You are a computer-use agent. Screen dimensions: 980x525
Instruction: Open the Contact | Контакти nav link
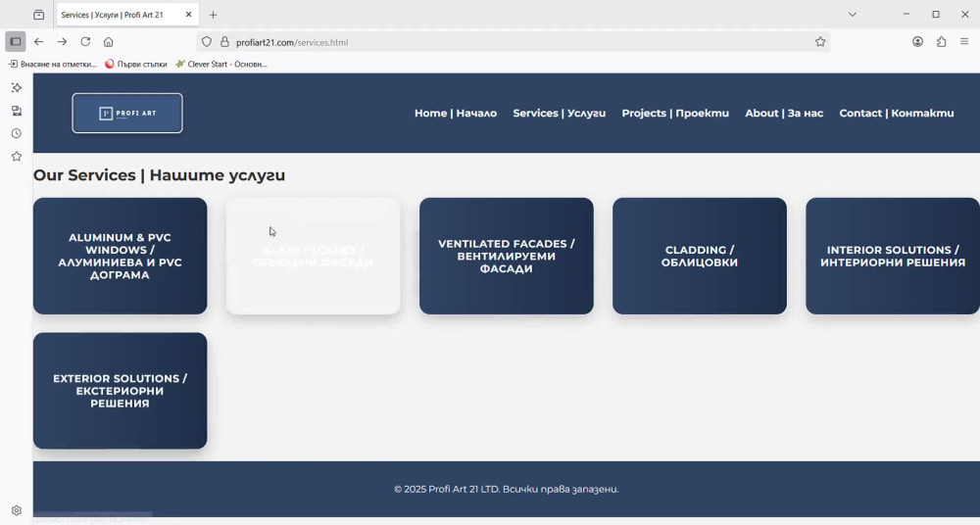click(x=897, y=113)
